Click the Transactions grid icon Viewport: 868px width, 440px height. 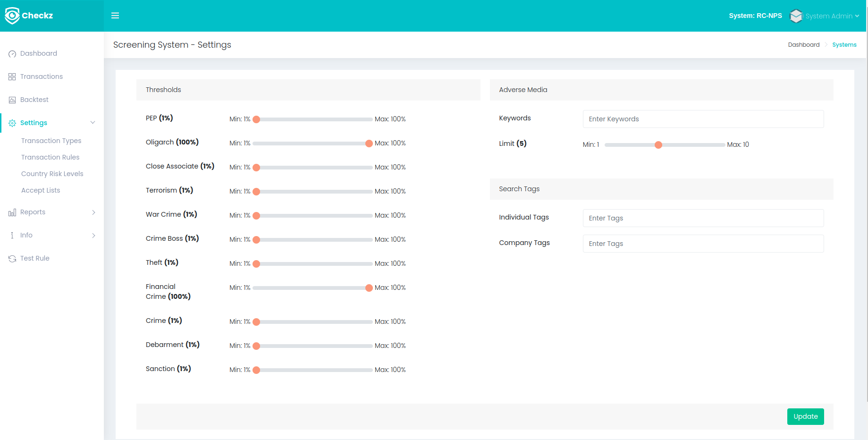point(12,76)
